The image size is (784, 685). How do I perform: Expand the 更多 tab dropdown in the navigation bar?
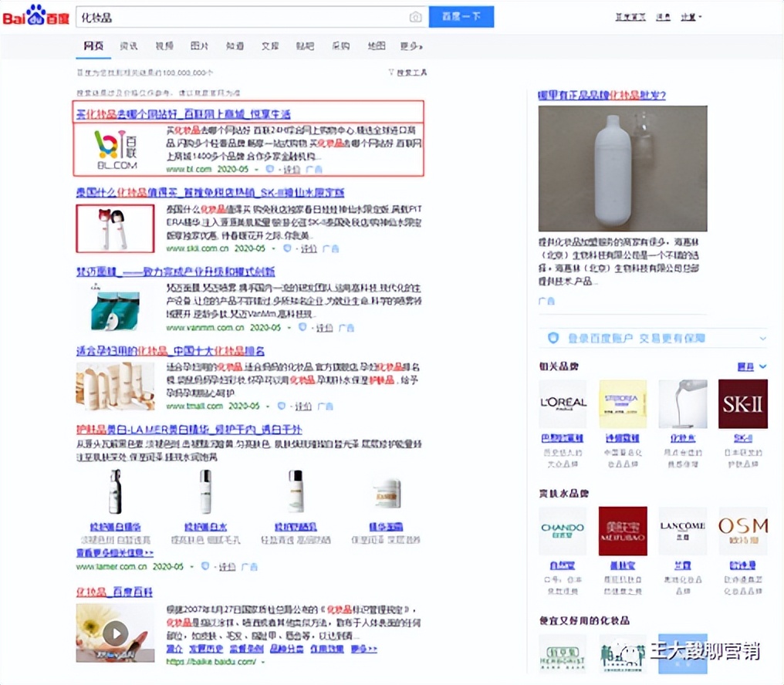click(411, 46)
